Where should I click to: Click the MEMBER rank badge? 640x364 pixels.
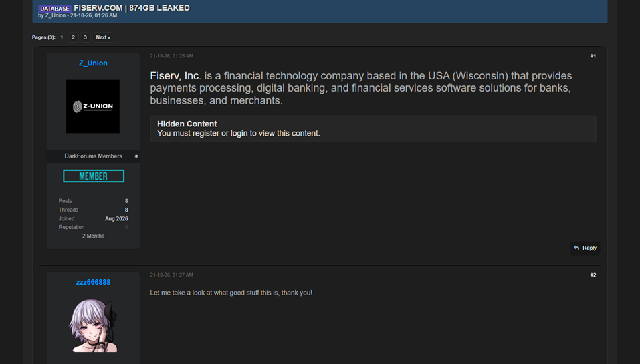tap(94, 176)
